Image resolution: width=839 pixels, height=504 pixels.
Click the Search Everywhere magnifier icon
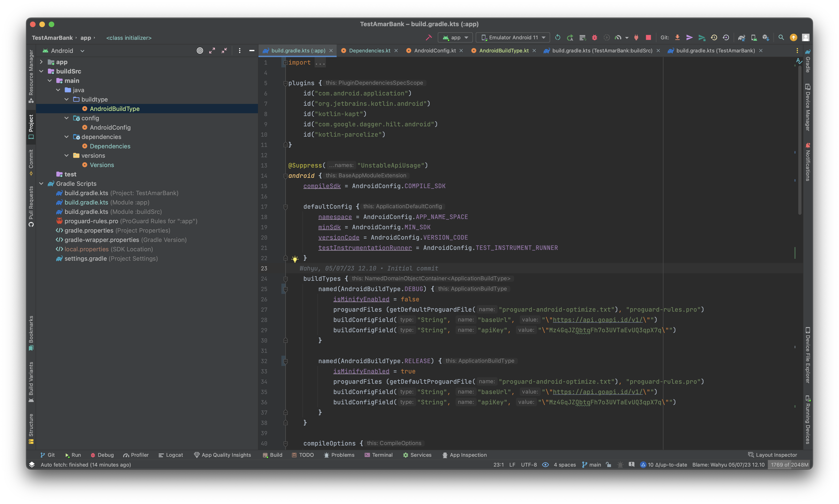[781, 37]
